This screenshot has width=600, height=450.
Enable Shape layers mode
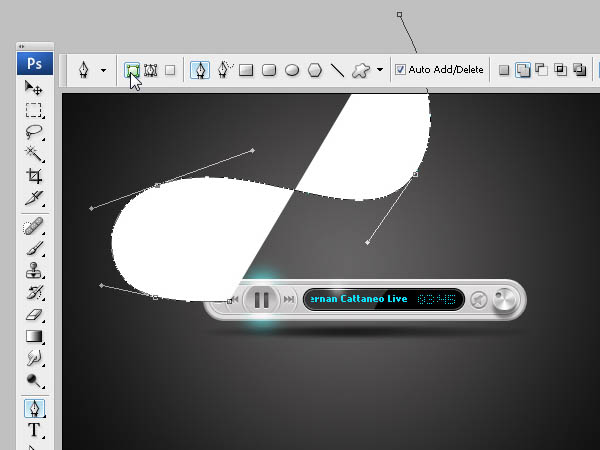point(132,70)
